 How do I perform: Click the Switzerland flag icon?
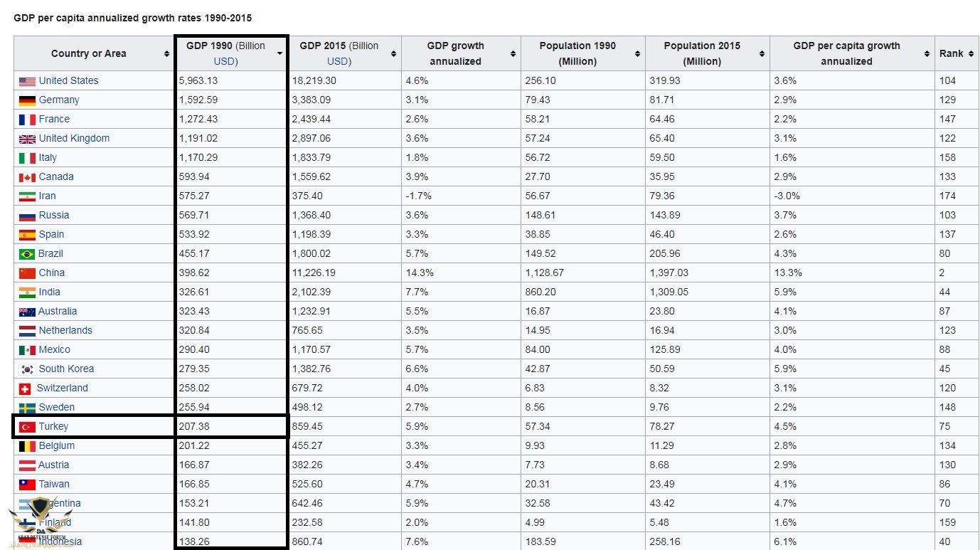click(x=26, y=388)
